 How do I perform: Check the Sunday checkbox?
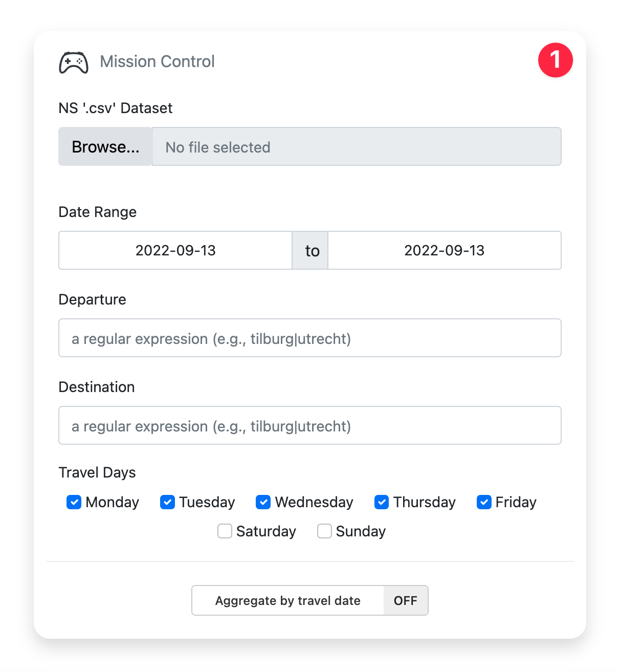point(324,531)
